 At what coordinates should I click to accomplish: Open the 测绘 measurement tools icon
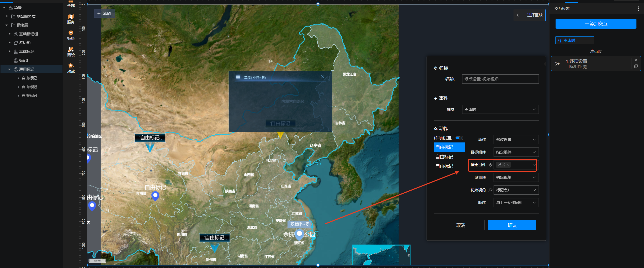coord(71,52)
